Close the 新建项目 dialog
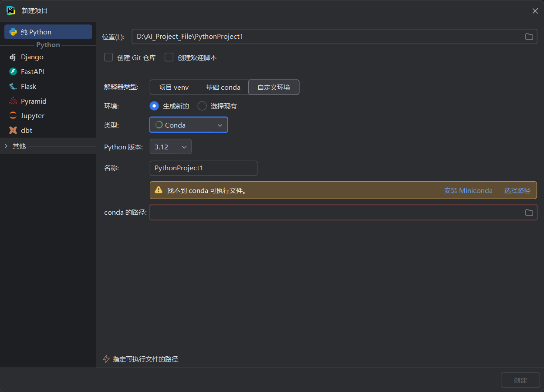 point(535,11)
